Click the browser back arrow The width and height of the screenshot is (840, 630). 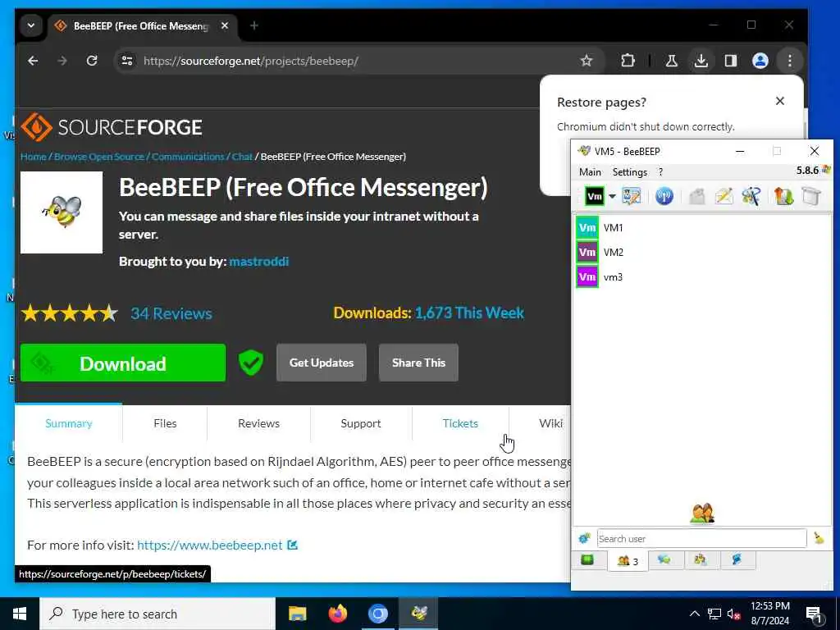click(33, 61)
